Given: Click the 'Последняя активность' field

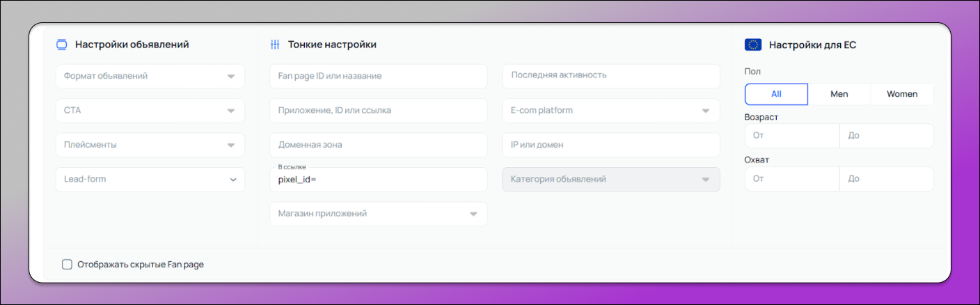Looking at the screenshot, I should click(x=610, y=76).
